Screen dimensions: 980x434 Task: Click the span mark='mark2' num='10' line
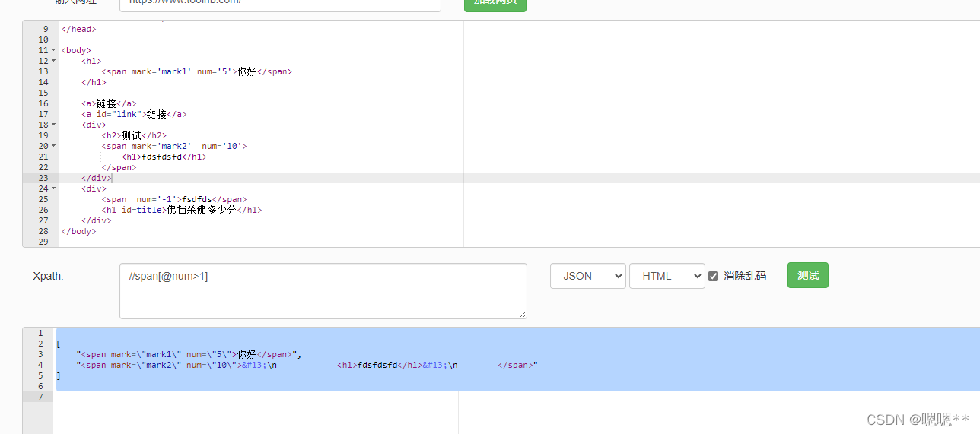pos(174,146)
